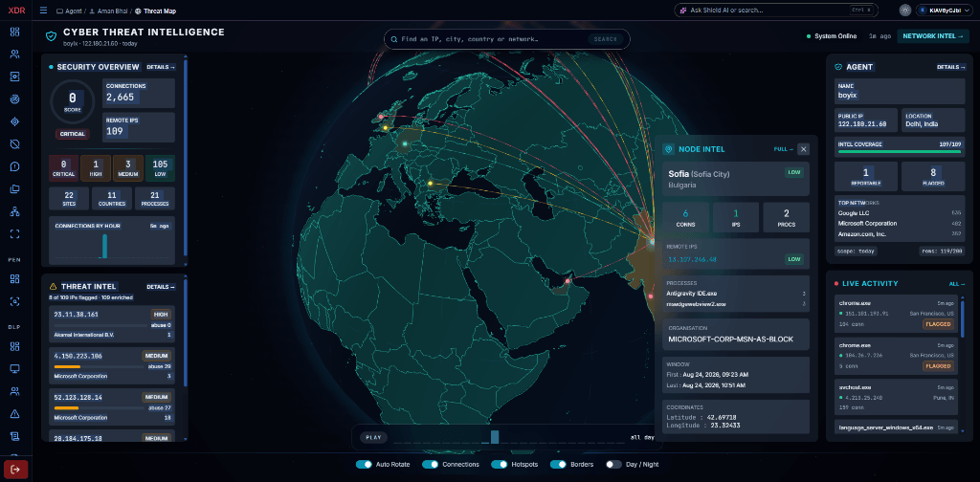
Task: Toggle the Borders switch
Action: (x=558, y=465)
